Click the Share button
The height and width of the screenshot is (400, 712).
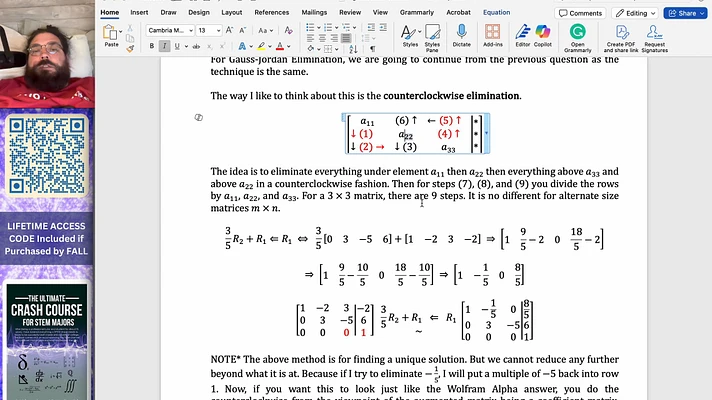tap(685, 13)
